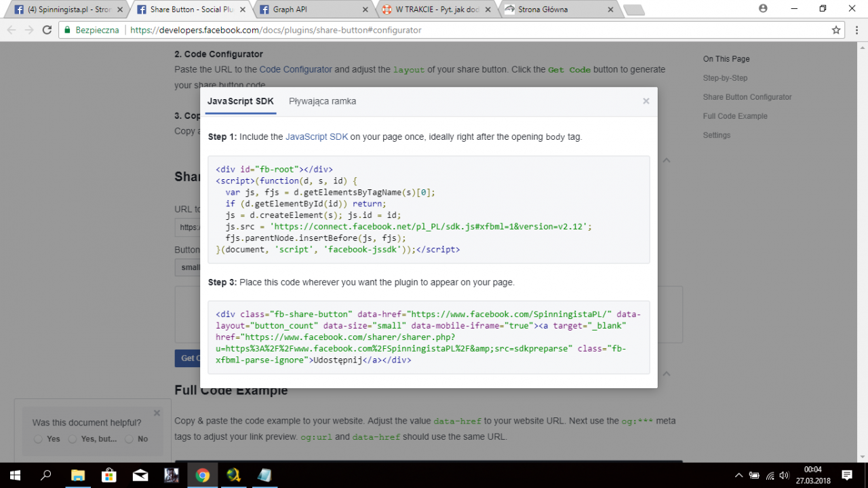The height and width of the screenshot is (488, 868).
Task: Show hidden system tray icons
Action: [739, 475]
